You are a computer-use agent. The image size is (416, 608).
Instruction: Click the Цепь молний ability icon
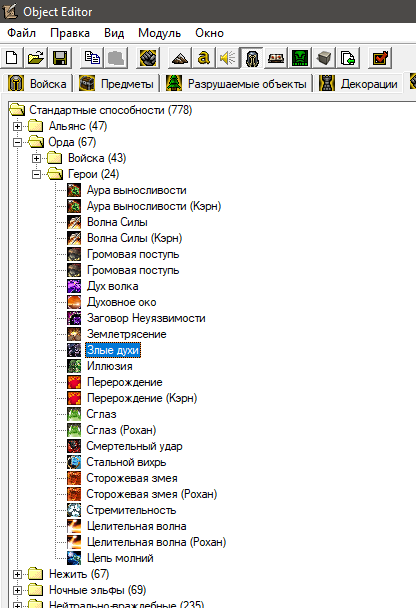(x=74, y=558)
